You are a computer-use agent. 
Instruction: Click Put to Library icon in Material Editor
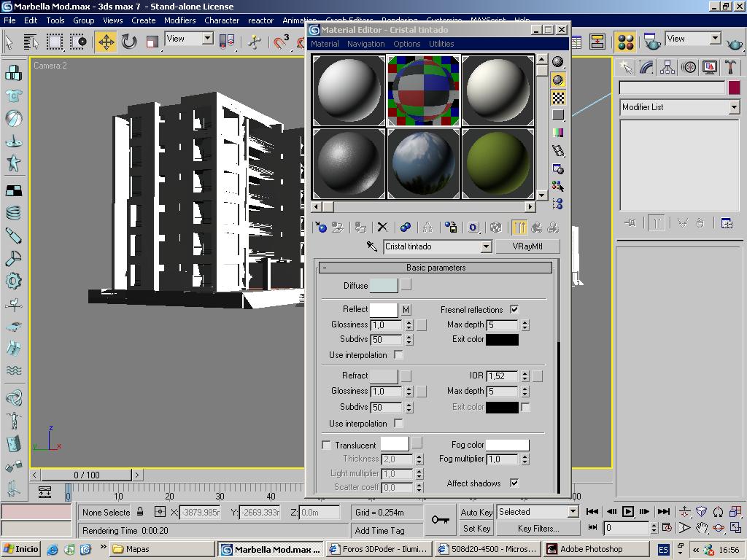450,227
